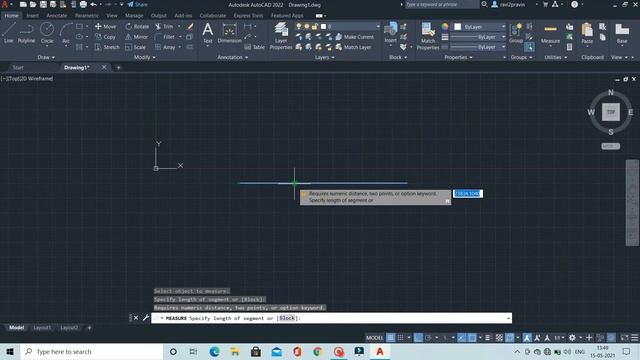The height and width of the screenshot is (360, 640).
Task: Select the Polyline tool
Action: [26, 33]
